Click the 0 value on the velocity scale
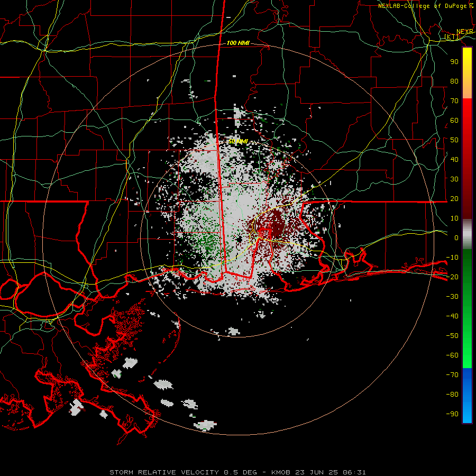 456,237
